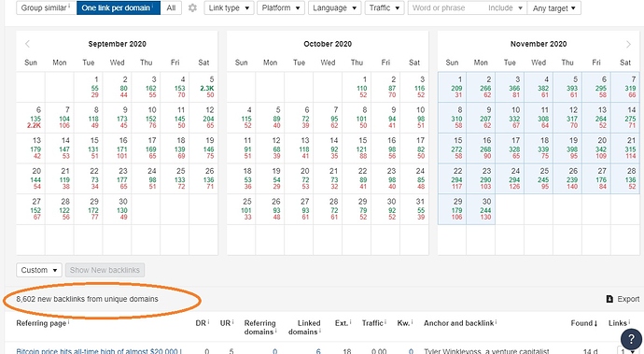Sort by Linked domains column header
644x354 pixels.
coord(305,327)
